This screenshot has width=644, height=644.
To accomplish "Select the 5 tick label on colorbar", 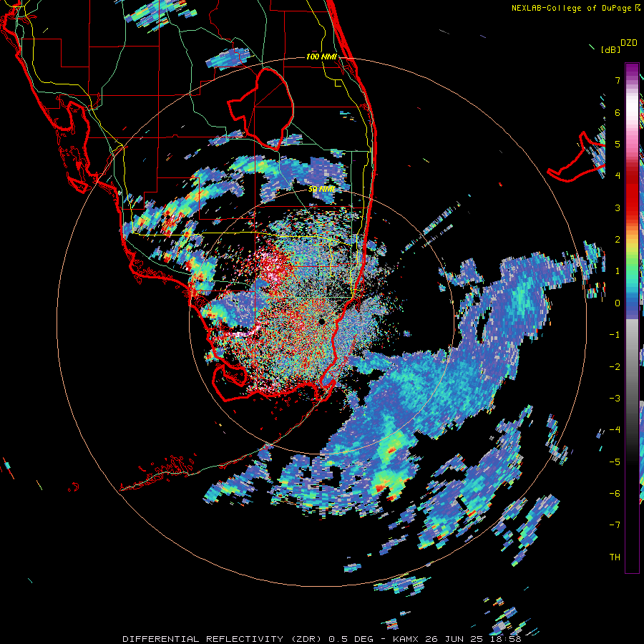I will pyautogui.click(x=618, y=144).
